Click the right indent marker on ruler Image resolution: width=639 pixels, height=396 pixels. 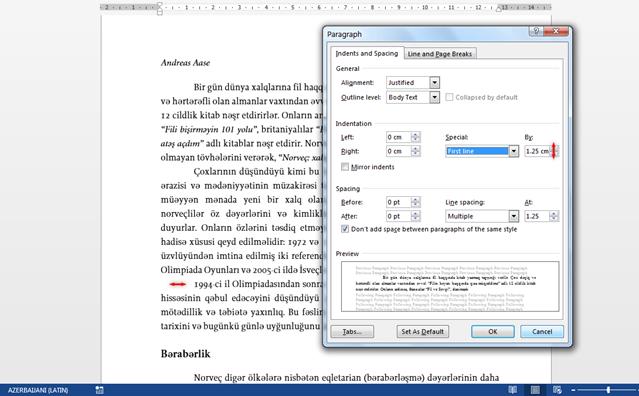pos(498,9)
